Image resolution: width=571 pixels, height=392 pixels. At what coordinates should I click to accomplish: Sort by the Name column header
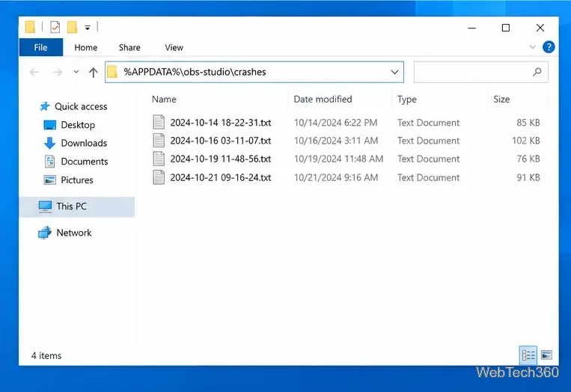[x=164, y=99]
